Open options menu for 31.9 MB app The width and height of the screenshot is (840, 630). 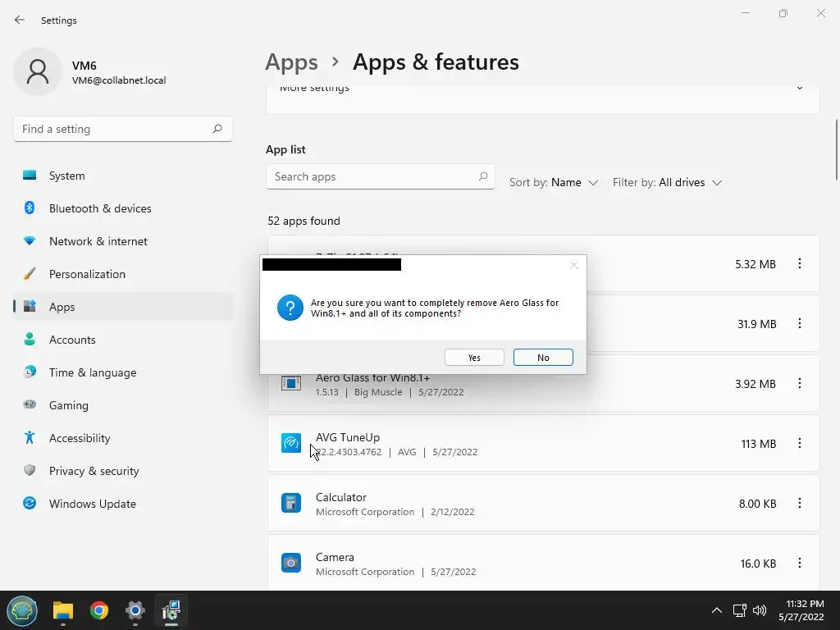[799, 323]
